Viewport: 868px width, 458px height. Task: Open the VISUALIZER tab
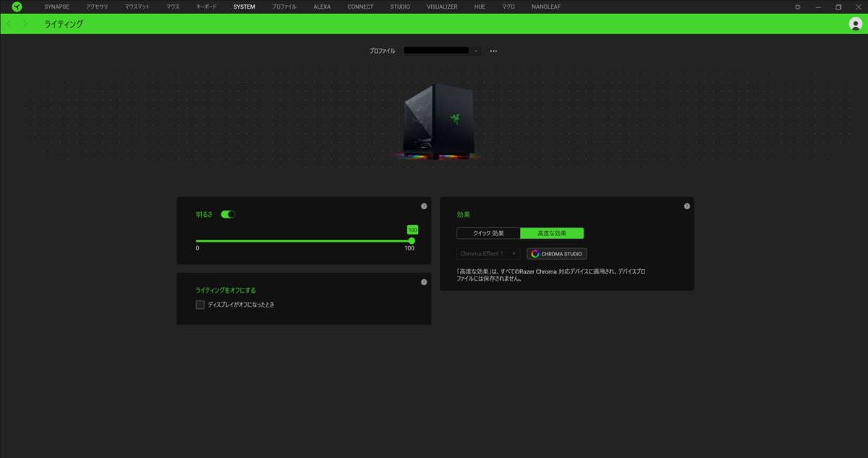[442, 7]
